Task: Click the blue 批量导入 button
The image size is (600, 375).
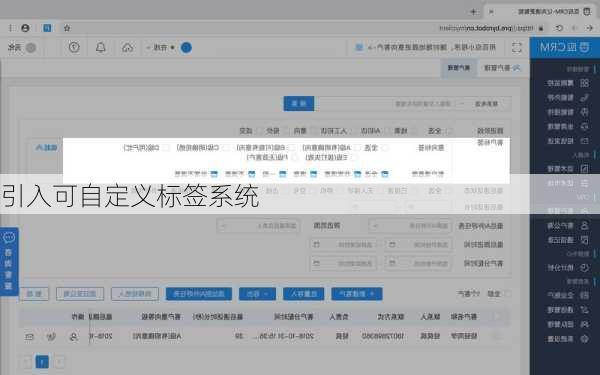Action: pyautogui.click(x=303, y=294)
